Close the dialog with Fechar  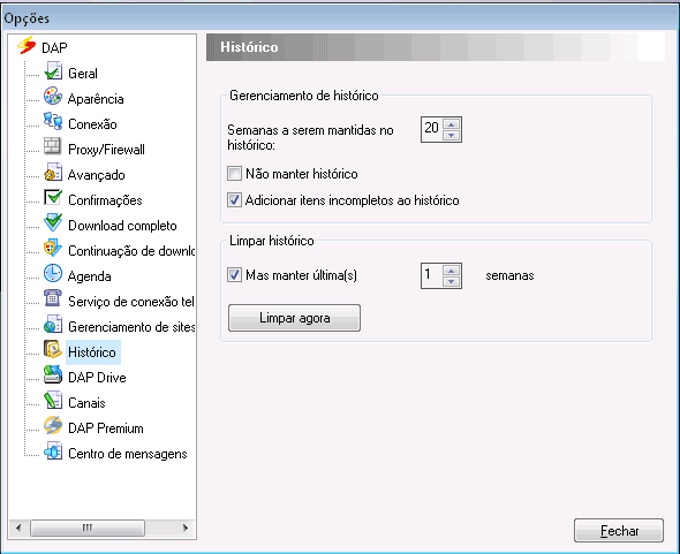(x=619, y=530)
